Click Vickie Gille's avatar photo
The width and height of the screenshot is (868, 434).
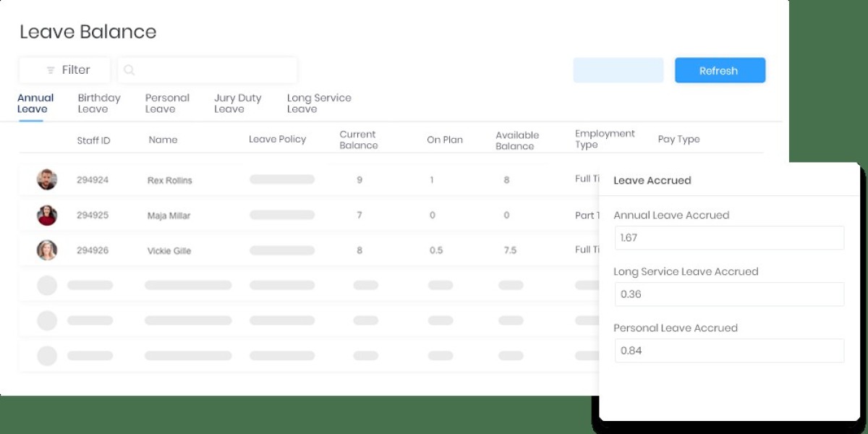click(x=47, y=250)
